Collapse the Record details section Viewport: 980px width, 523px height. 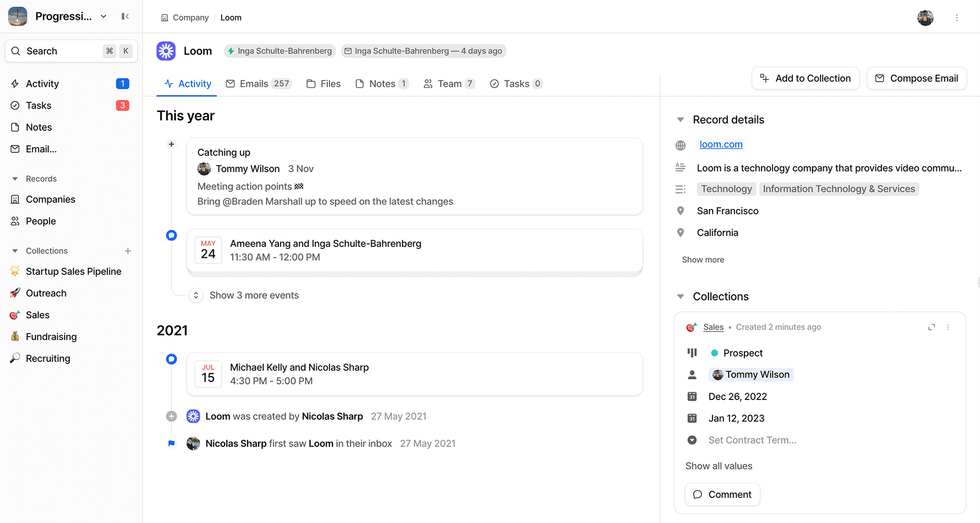pos(680,120)
